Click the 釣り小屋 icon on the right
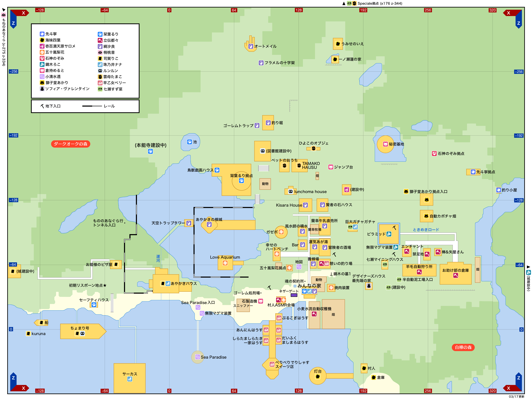Image resolution: width=532 pixels, height=401 pixels. click(x=499, y=190)
